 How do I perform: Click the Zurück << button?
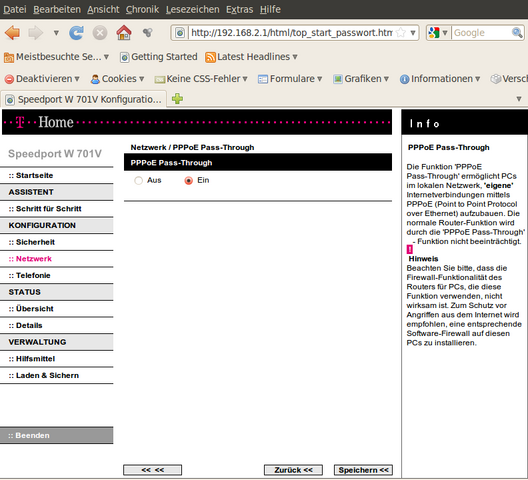click(x=293, y=470)
